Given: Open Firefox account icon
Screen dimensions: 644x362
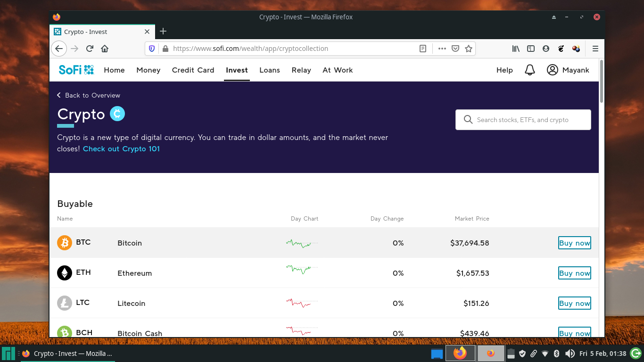Looking at the screenshot, I should click(x=546, y=49).
